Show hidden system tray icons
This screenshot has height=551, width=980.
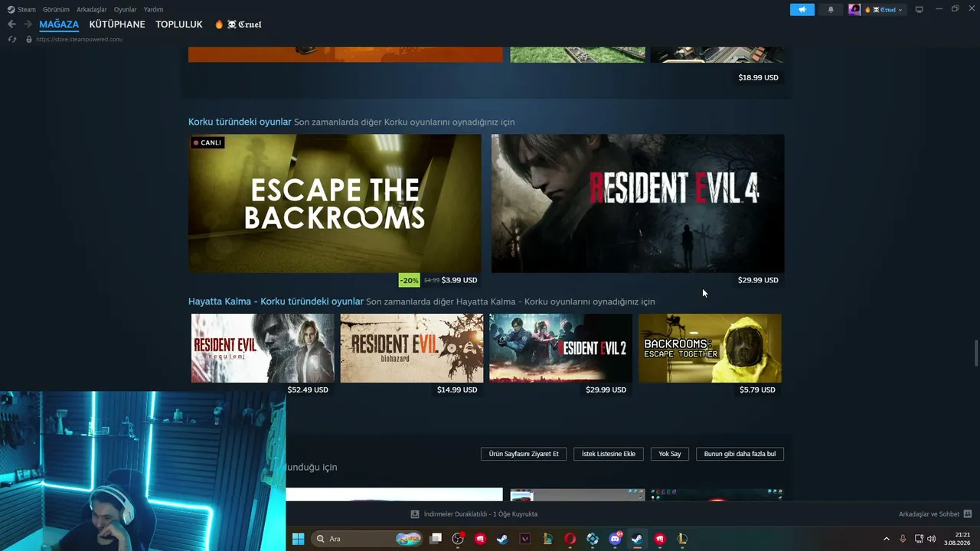point(887,539)
